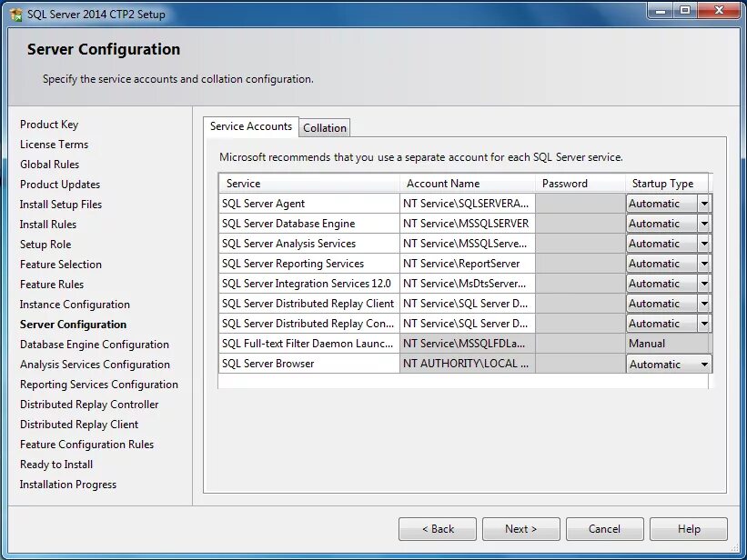The width and height of the screenshot is (747, 560).
Task: Select SQL Server Distributed Replay Con... cell
Action: pos(309,324)
